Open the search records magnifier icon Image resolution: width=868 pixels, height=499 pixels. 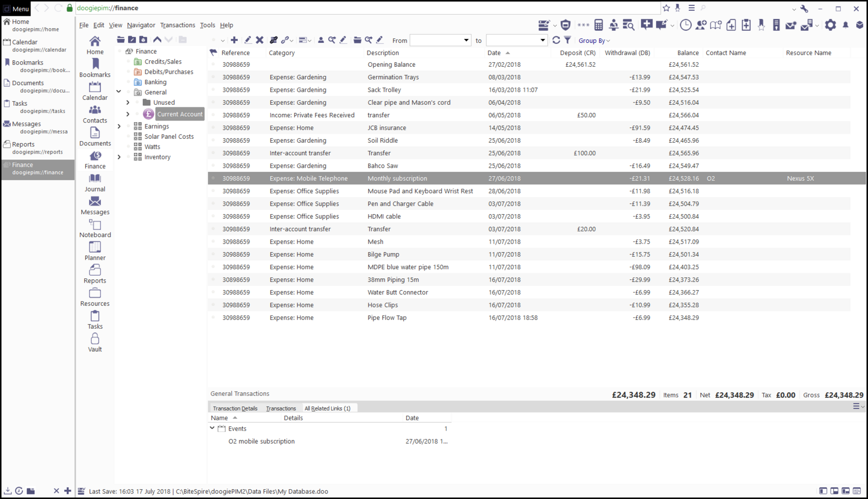pos(629,25)
